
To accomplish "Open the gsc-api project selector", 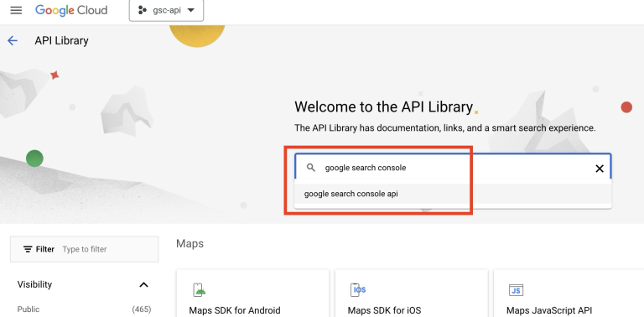I will (x=166, y=10).
